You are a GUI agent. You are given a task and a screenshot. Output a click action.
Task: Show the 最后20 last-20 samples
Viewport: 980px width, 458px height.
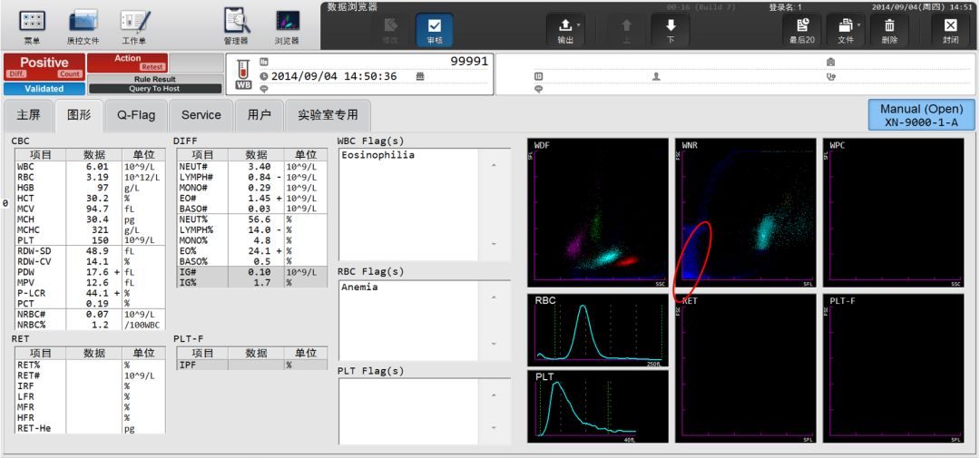click(x=802, y=30)
